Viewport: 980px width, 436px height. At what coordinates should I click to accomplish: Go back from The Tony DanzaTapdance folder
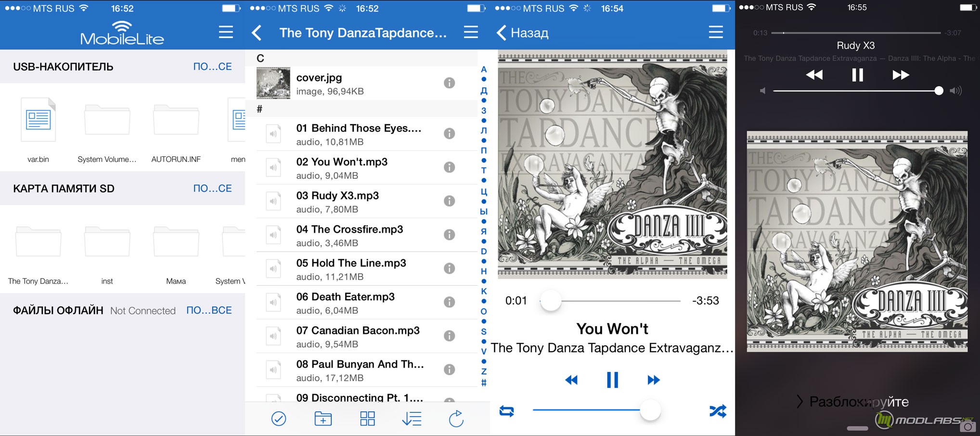click(257, 33)
